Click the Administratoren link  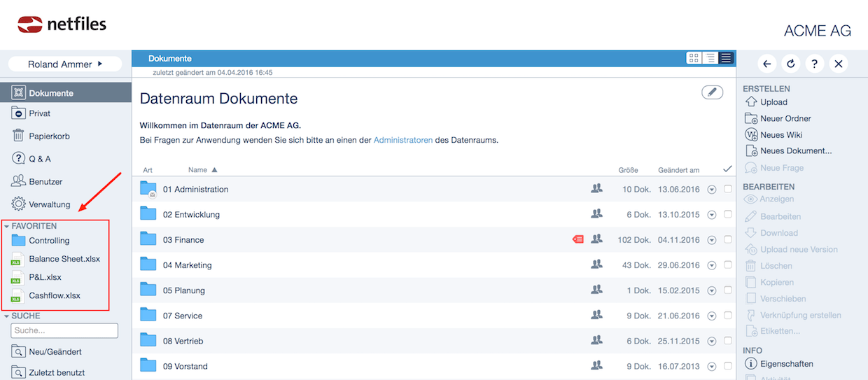[x=402, y=140]
